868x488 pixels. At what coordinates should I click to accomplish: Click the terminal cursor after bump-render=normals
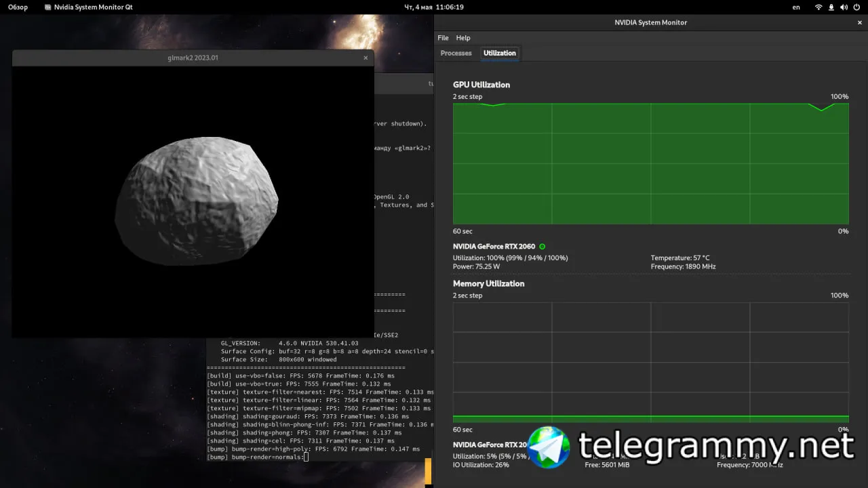(x=306, y=457)
